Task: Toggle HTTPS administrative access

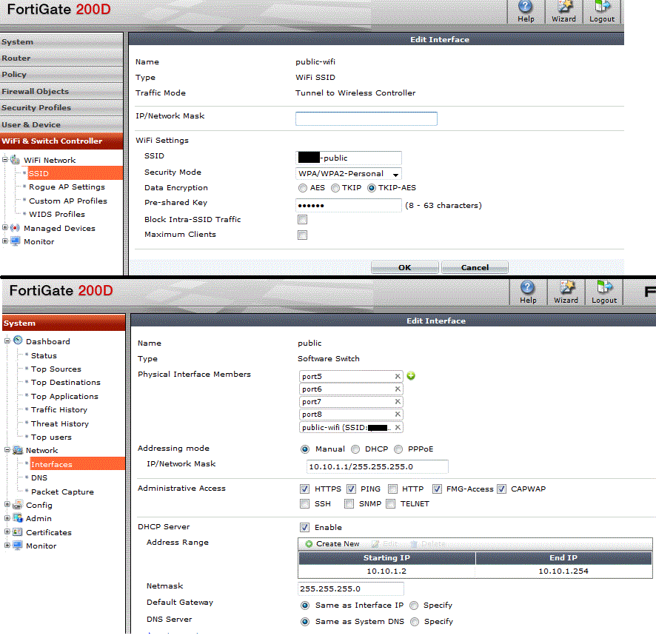Action: (304, 489)
